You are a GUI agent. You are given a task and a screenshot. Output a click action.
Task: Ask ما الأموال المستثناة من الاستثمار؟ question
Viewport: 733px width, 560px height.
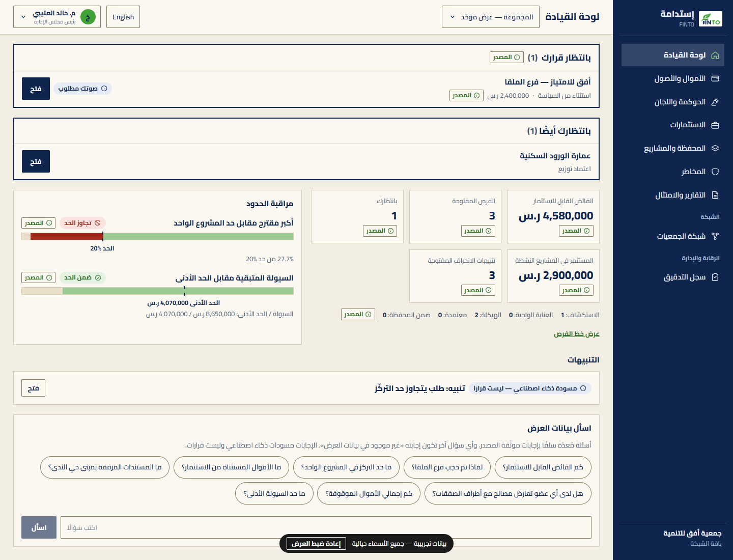(x=231, y=467)
